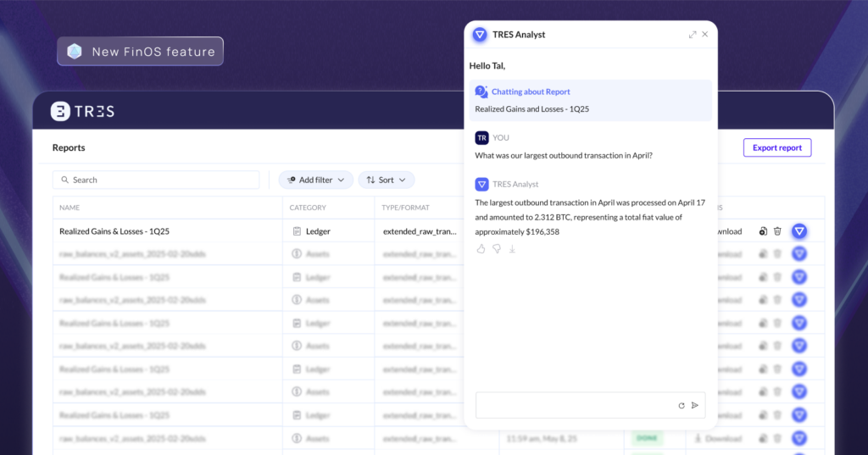Focus the Search reports field
Image resolution: width=868 pixels, height=455 pixels.
click(156, 180)
